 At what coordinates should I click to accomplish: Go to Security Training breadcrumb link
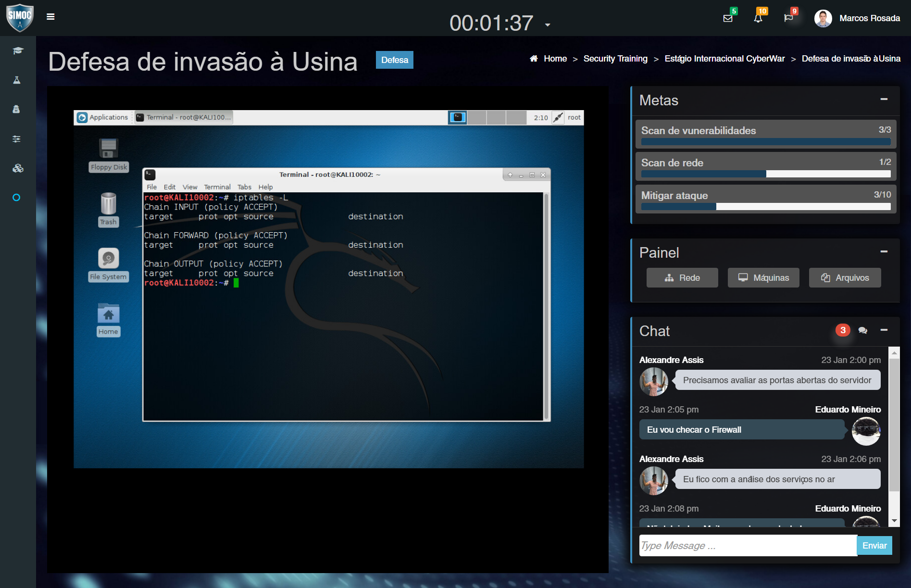(x=615, y=59)
